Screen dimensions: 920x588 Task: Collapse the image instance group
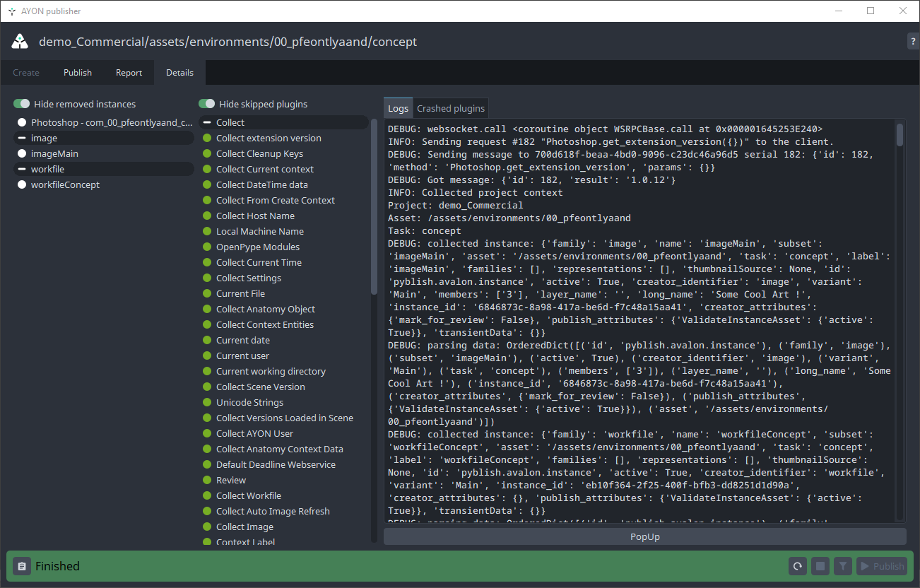pos(22,139)
